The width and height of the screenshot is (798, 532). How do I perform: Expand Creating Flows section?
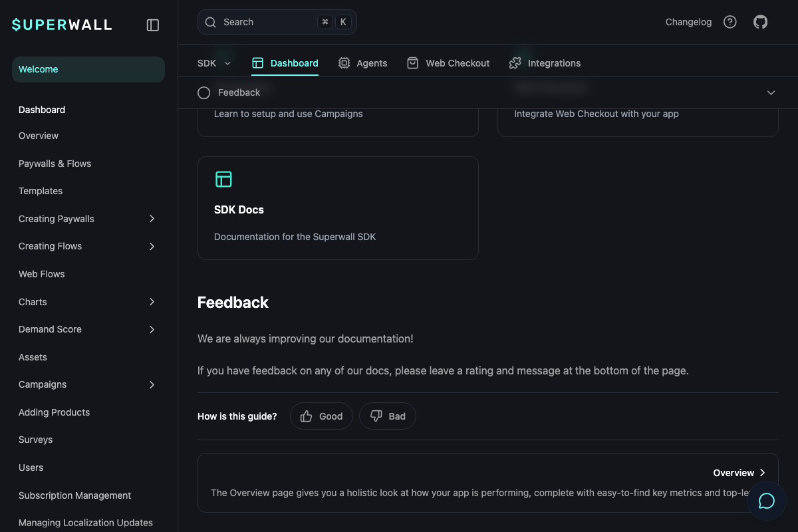(x=152, y=246)
